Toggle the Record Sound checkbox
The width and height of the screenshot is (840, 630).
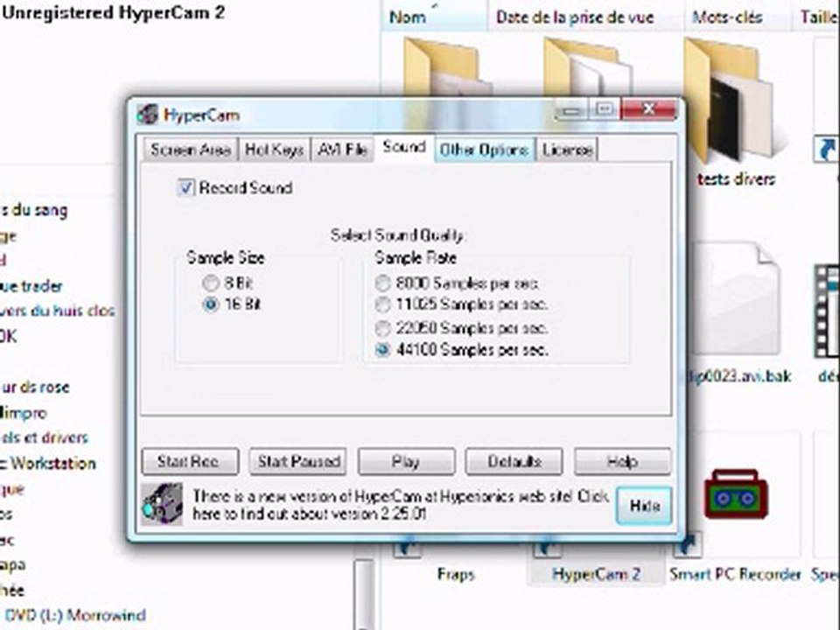185,188
